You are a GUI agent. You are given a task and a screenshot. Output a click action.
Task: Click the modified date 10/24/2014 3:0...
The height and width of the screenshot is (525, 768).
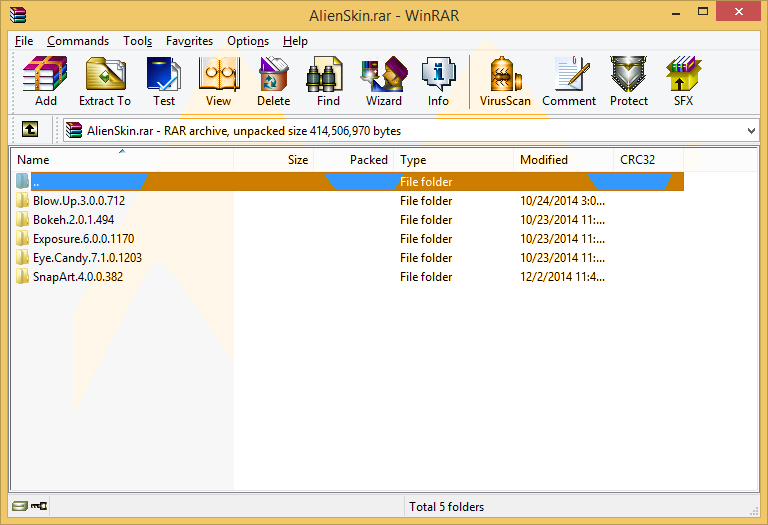(562, 201)
